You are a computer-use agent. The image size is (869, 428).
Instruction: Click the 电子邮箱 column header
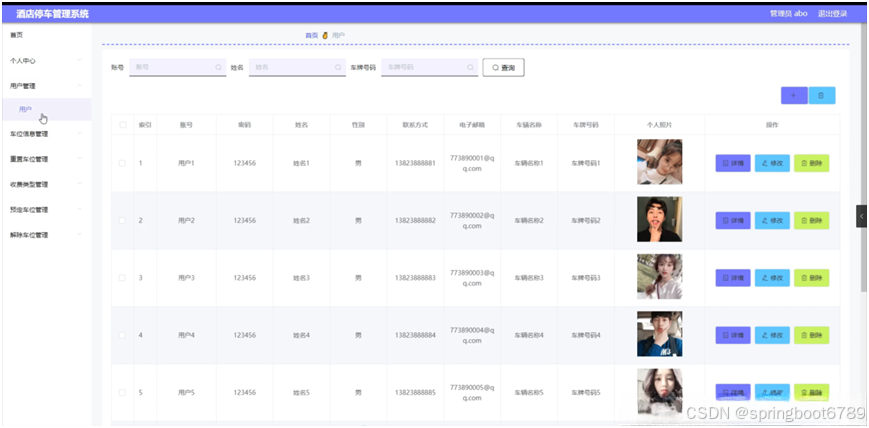(472, 125)
